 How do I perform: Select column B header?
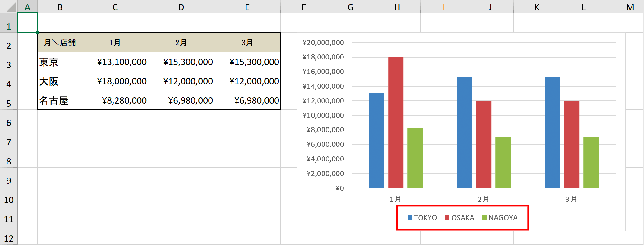coord(60,7)
